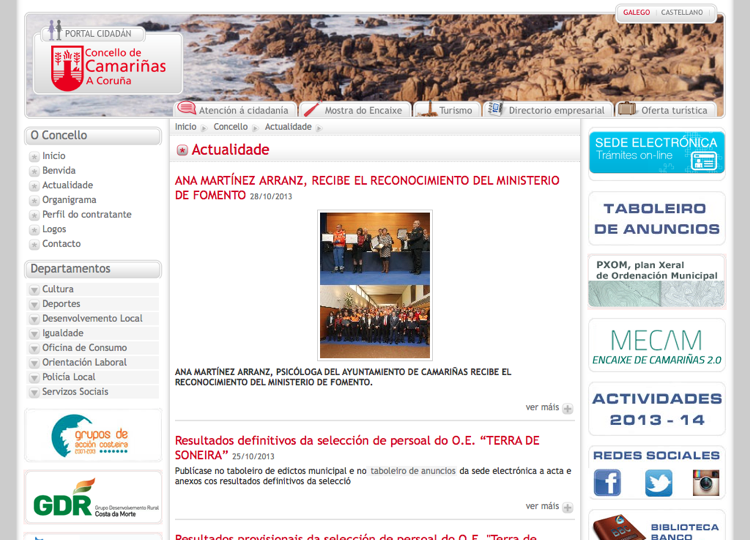Click the article date 25/10/2013
Viewport: 750px width, 540px height.
tap(253, 457)
